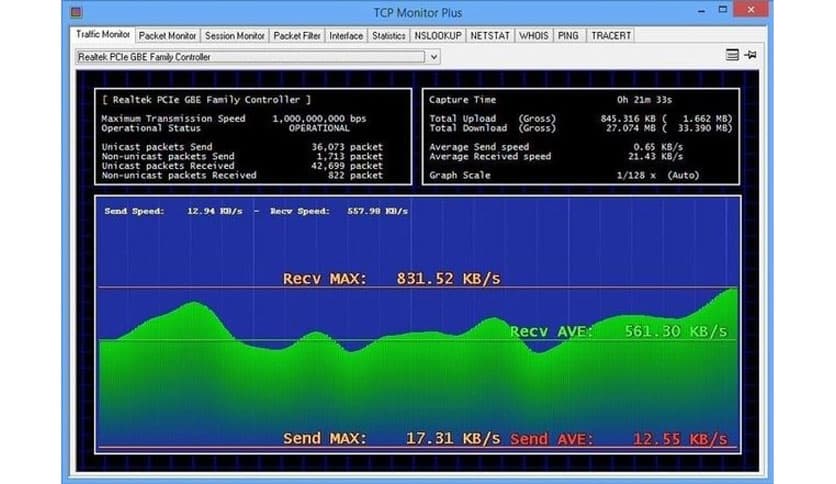Image resolution: width=836 pixels, height=484 pixels.
Task: Open the Session Monitor tab
Action: pos(235,36)
